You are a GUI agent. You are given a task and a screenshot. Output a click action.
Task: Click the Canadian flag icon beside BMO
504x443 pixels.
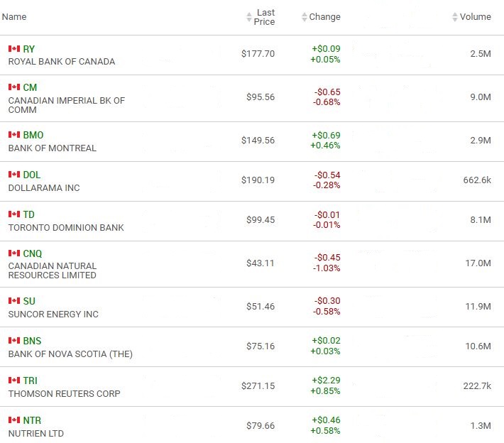coord(13,135)
